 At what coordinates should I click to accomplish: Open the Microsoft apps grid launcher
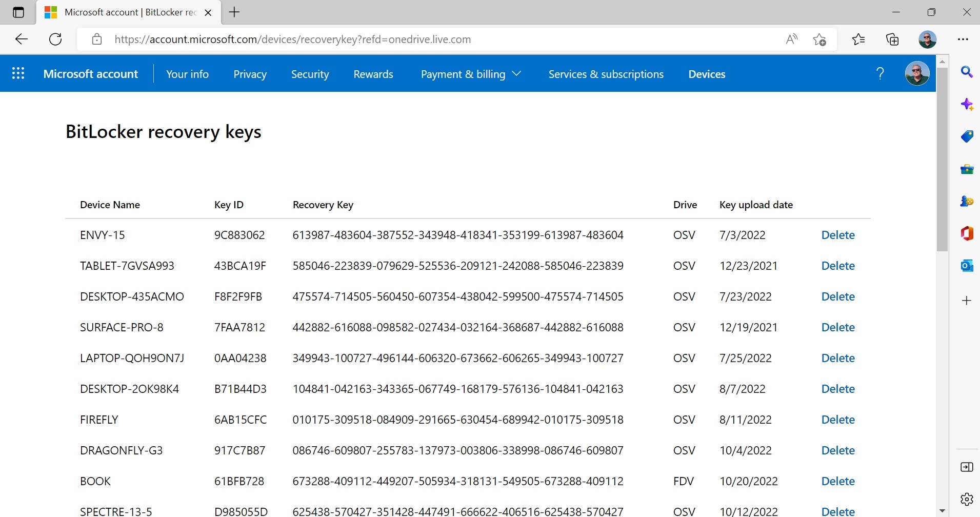(18, 74)
